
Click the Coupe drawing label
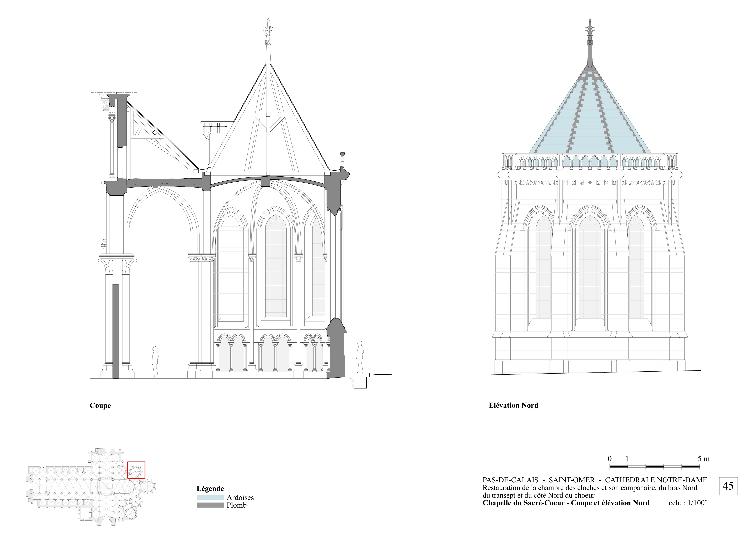(100, 406)
